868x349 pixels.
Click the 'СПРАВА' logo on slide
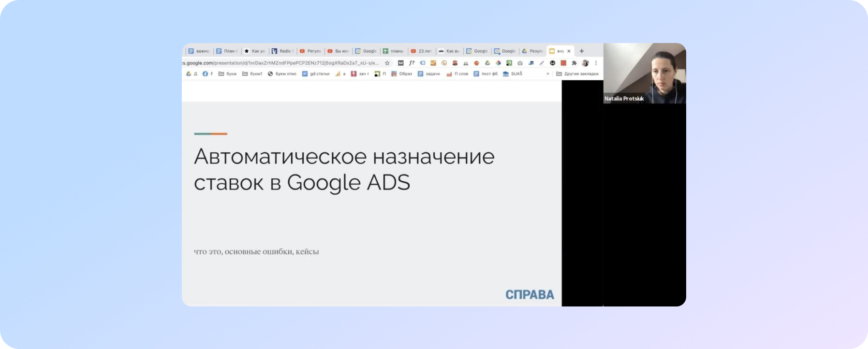pyautogui.click(x=530, y=295)
